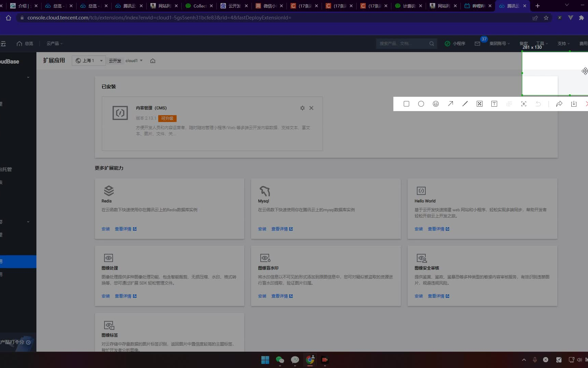Expand the 支持 dropdown
588x368 pixels.
563,44
